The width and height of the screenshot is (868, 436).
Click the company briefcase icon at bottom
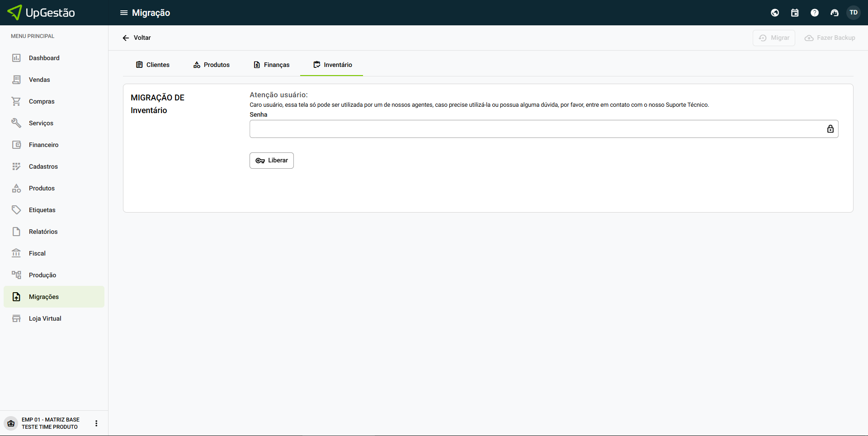coord(11,423)
